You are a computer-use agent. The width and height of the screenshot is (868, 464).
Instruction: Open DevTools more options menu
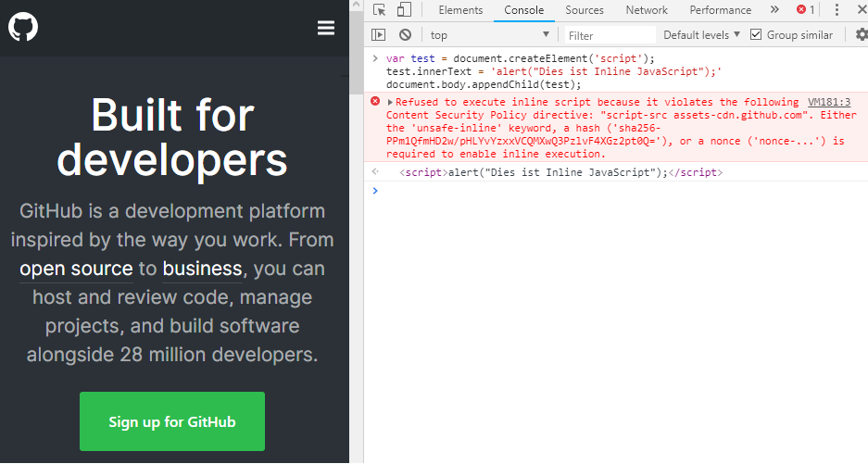coord(837,10)
